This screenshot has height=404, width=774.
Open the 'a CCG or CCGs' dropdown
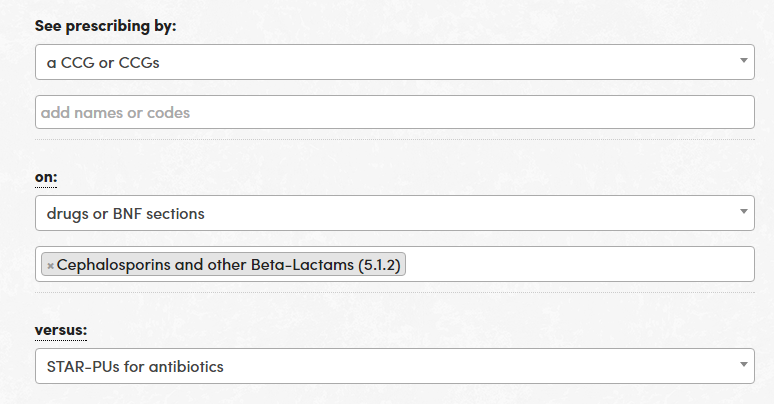coord(394,62)
